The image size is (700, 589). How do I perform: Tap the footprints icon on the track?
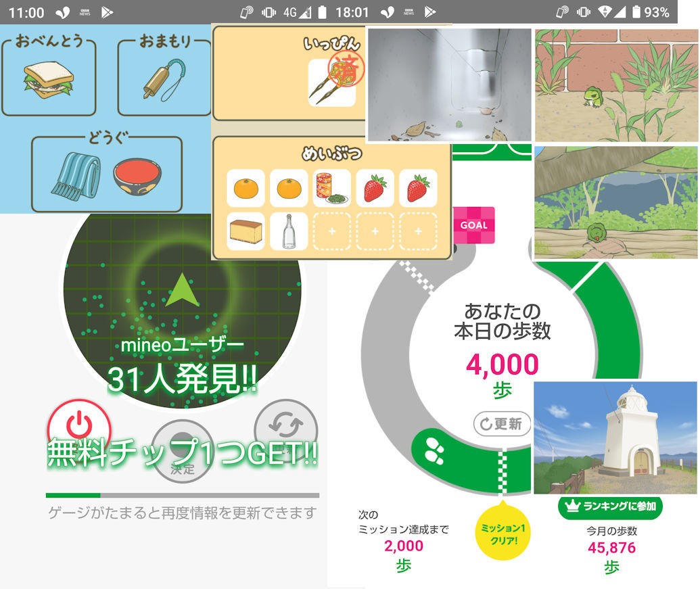[x=435, y=450]
